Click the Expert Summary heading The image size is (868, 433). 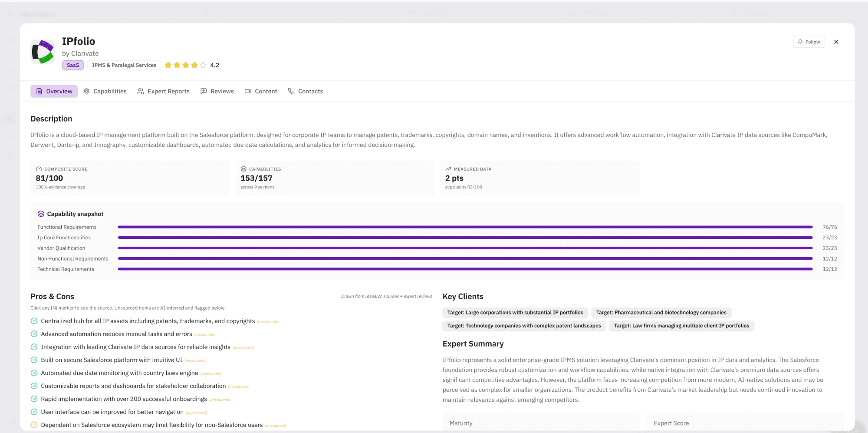point(473,344)
